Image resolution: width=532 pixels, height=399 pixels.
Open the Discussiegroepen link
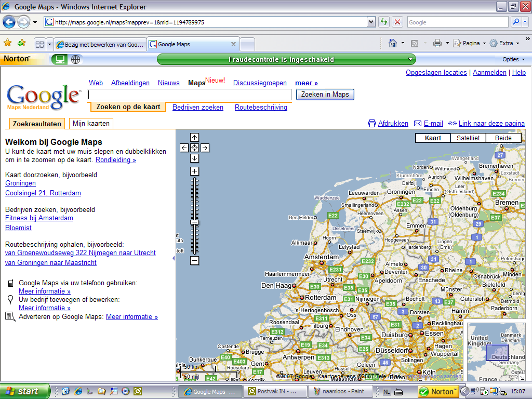260,83
